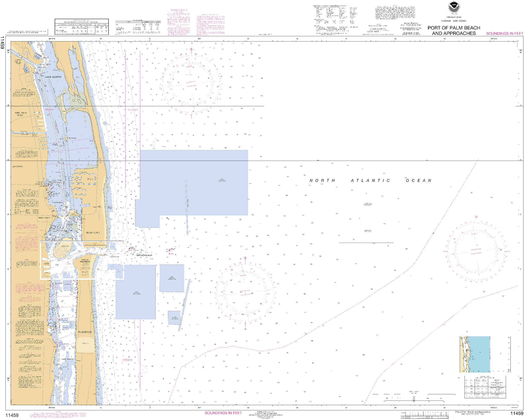Click the LAKE WORTH label at top-left

pos(53,77)
